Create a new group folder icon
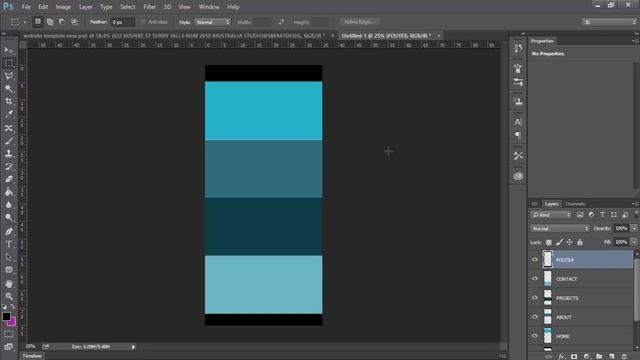640x360 pixels. [599, 357]
